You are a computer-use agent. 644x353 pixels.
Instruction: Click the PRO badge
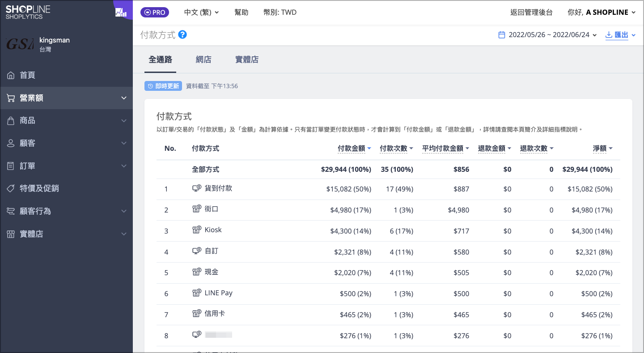tap(155, 13)
